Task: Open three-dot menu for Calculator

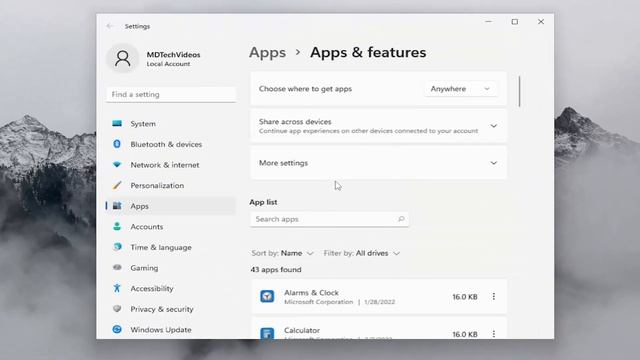Action: click(x=493, y=333)
